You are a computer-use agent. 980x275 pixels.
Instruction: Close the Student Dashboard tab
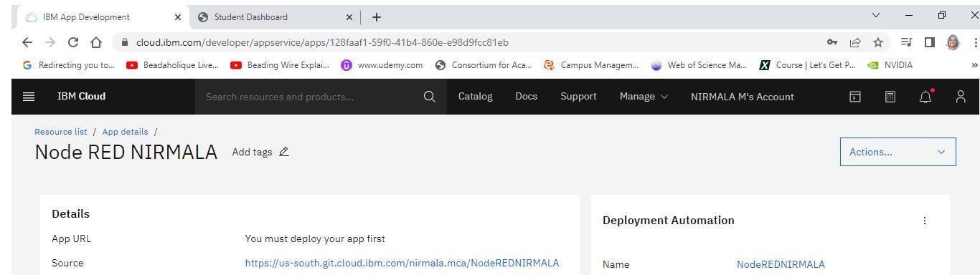pyautogui.click(x=349, y=17)
